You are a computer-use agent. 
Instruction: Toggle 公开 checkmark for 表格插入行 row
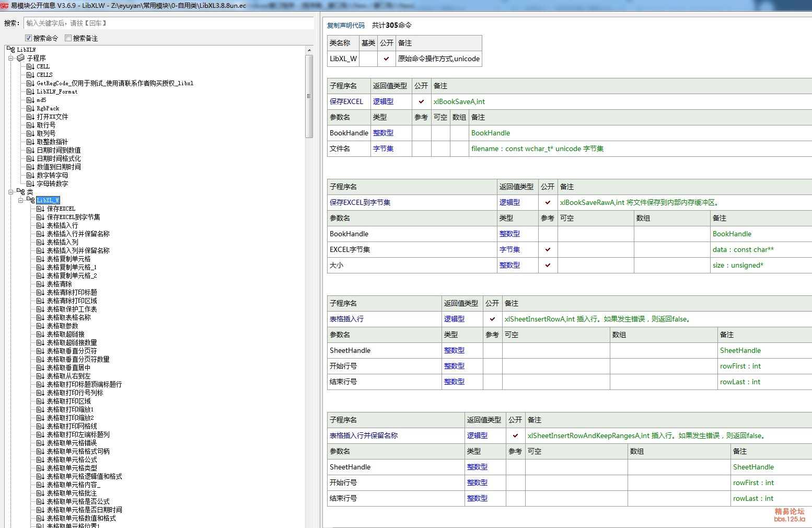tap(492, 319)
